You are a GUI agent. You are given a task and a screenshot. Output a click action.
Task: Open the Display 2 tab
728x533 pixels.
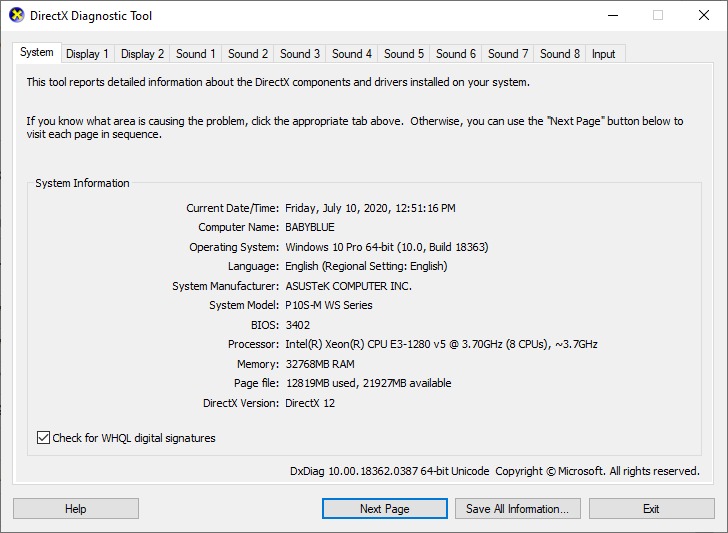pos(143,54)
